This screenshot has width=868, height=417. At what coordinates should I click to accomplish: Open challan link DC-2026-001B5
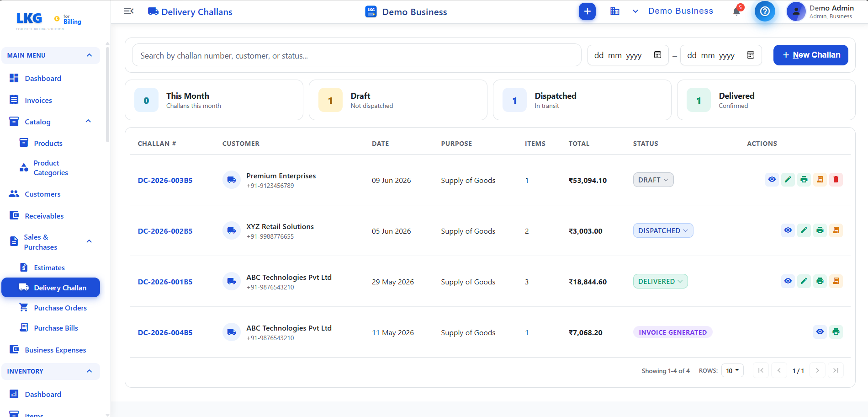click(x=165, y=282)
